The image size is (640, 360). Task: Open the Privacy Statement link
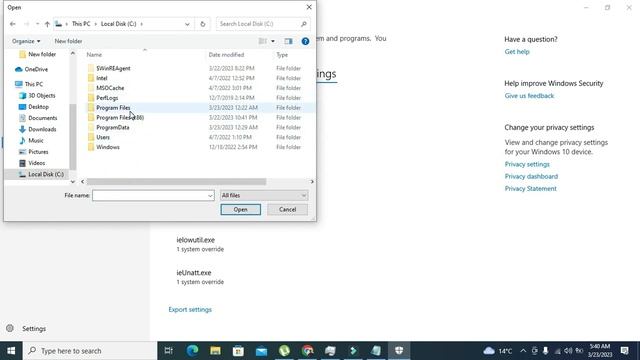(x=530, y=189)
